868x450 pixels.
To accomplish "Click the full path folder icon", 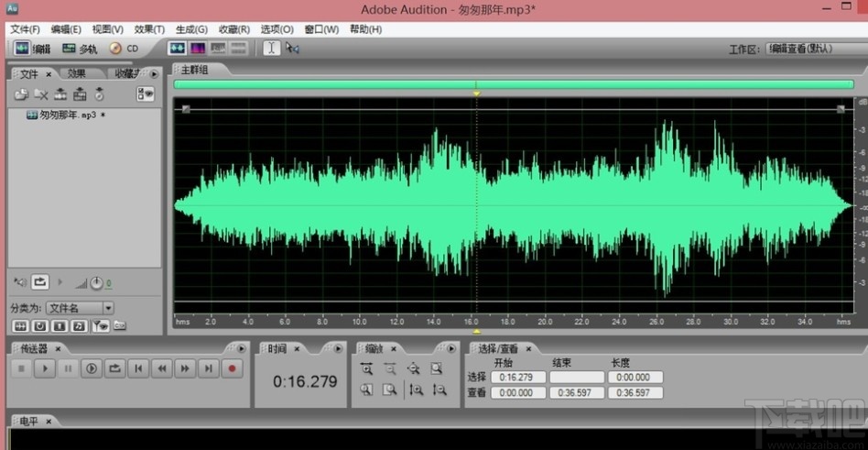I will point(120,326).
